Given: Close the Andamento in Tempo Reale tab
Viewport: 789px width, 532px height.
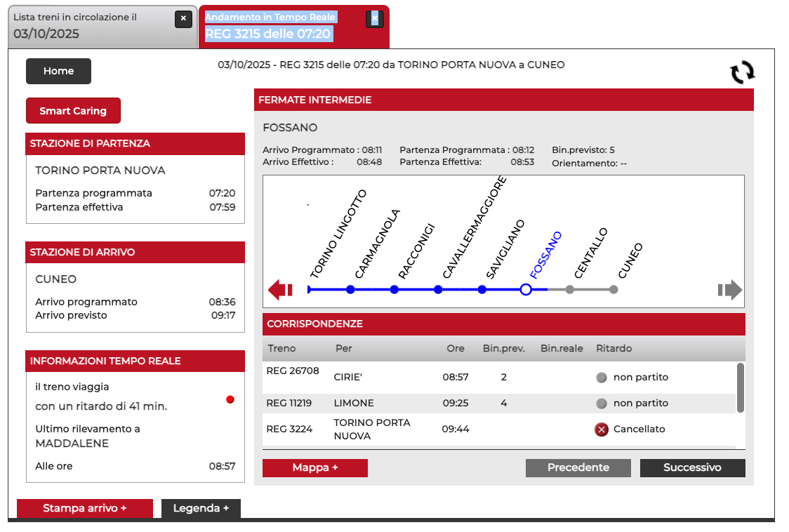Looking at the screenshot, I should click(375, 19).
